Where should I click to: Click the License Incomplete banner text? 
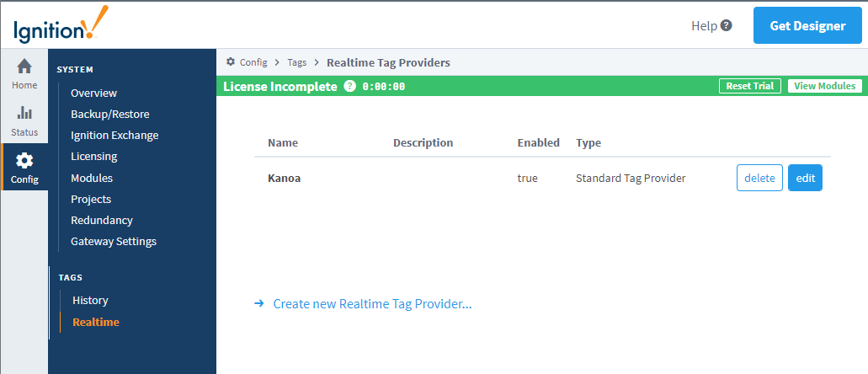(280, 87)
